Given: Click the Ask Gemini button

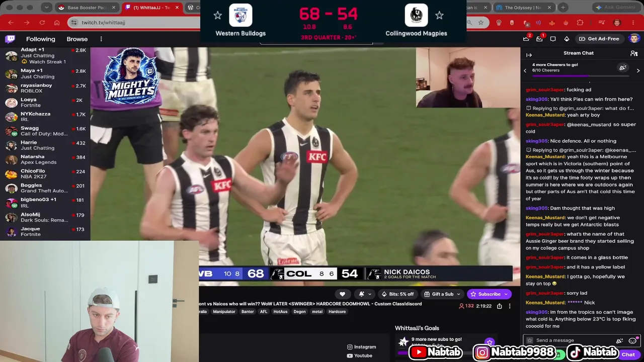Looking at the screenshot, I should click(x=617, y=8).
